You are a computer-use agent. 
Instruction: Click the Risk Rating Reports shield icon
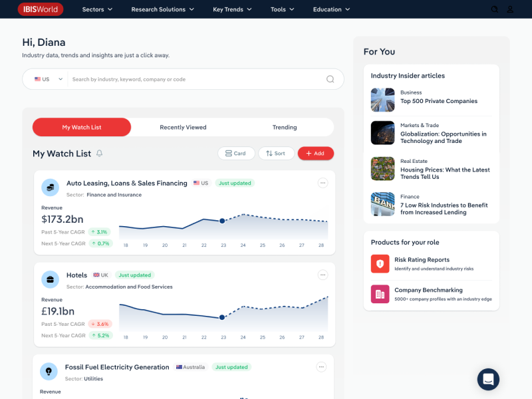point(380,263)
